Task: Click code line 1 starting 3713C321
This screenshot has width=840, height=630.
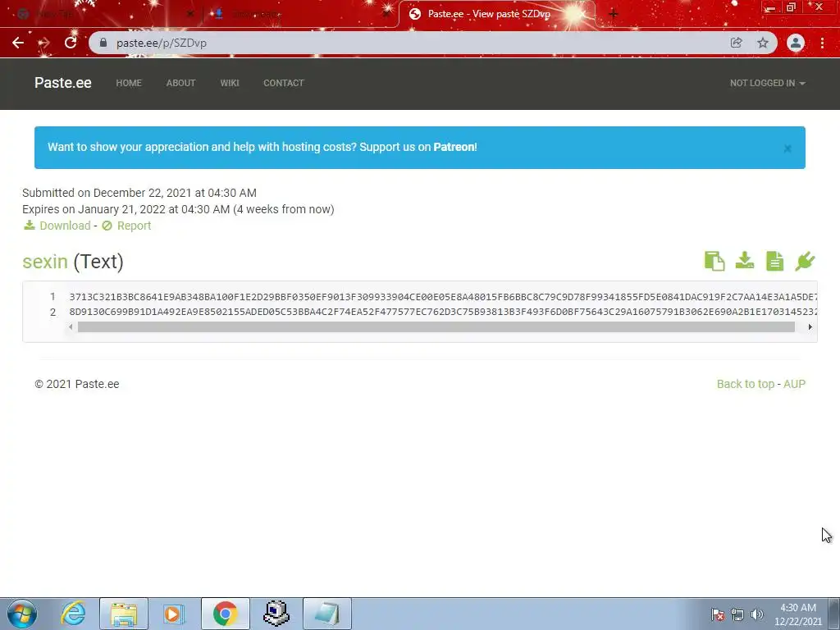Action: [x=443, y=297]
